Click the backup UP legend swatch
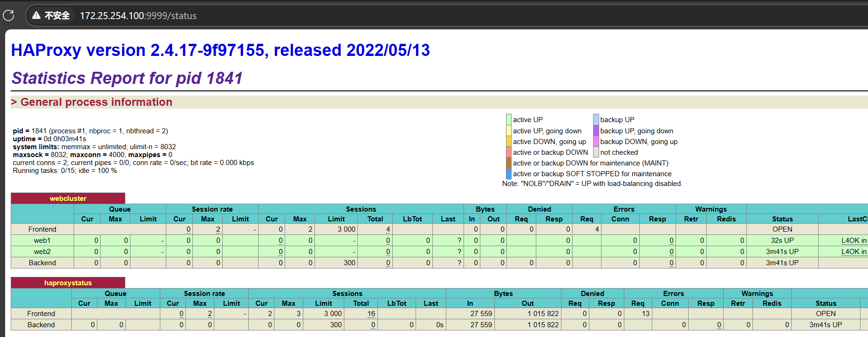This screenshot has width=868, height=337. [596, 120]
